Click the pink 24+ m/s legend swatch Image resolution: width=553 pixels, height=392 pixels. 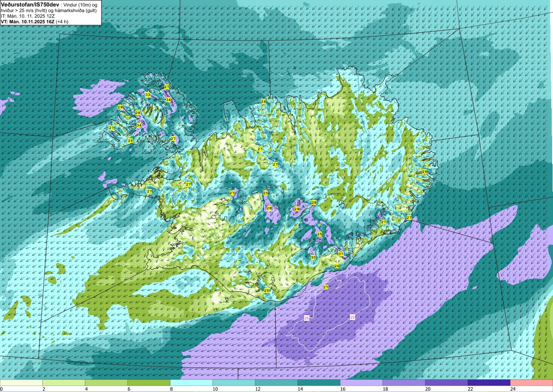pyautogui.click(x=531, y=383)
